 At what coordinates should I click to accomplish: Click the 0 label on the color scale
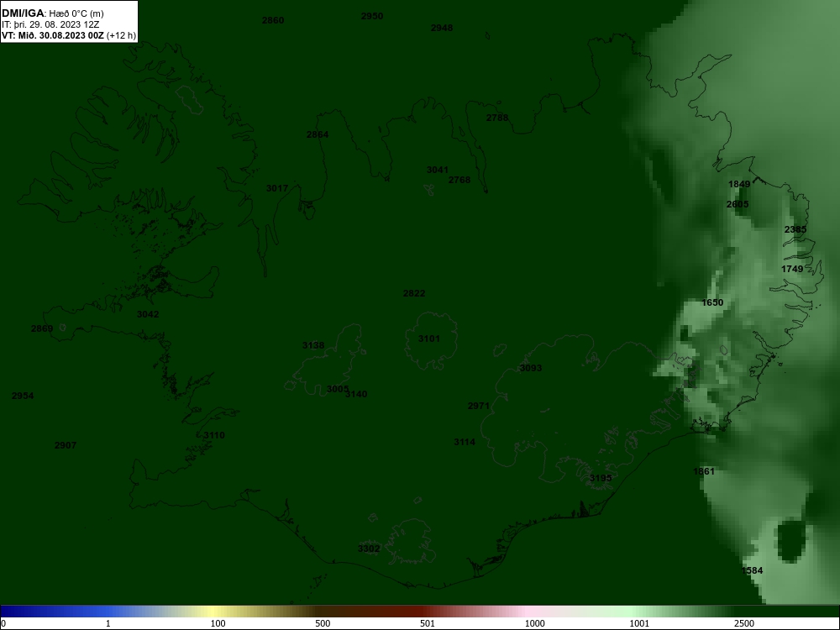(x=3, y=623)
